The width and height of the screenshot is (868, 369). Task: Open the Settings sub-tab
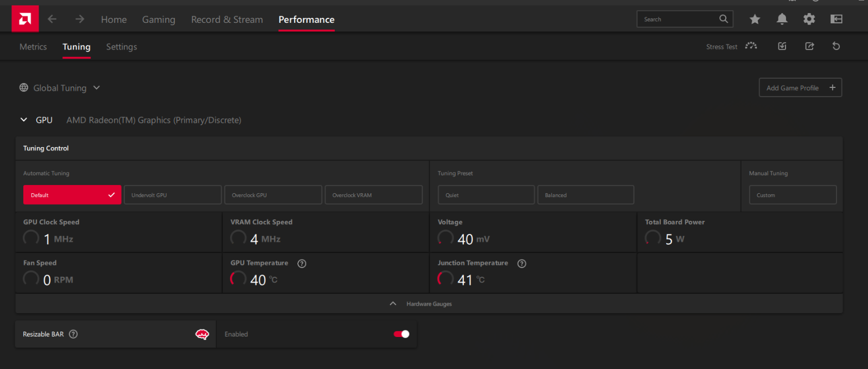[x=122, y=47]
